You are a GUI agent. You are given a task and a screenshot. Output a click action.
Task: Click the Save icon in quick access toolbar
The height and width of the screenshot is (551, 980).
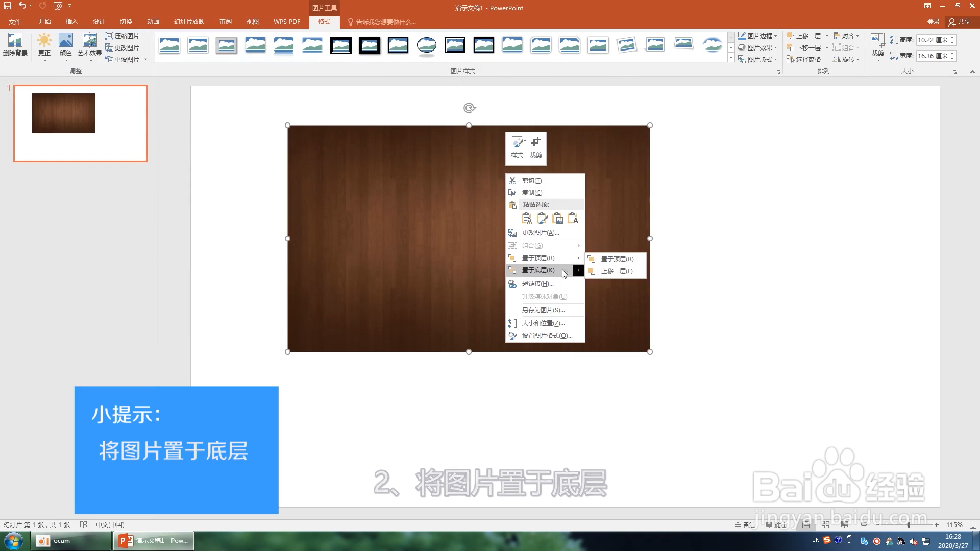click(x=8, y=6)
